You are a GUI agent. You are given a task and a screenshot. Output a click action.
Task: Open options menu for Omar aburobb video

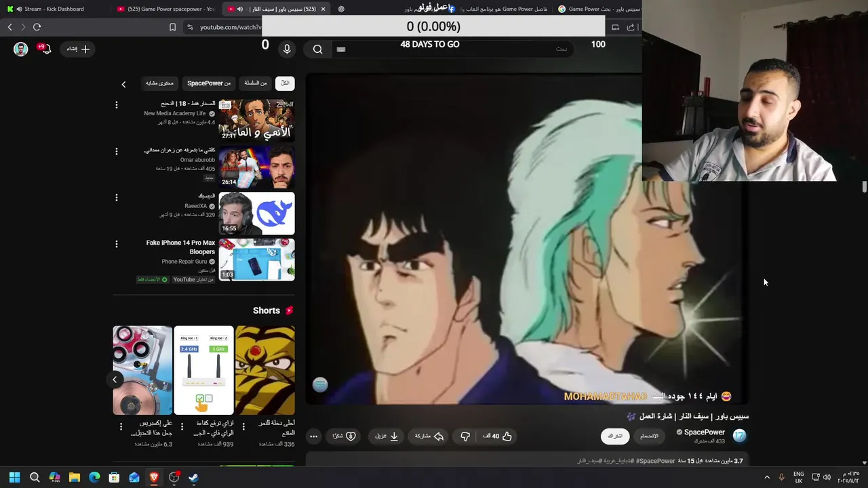116,151
